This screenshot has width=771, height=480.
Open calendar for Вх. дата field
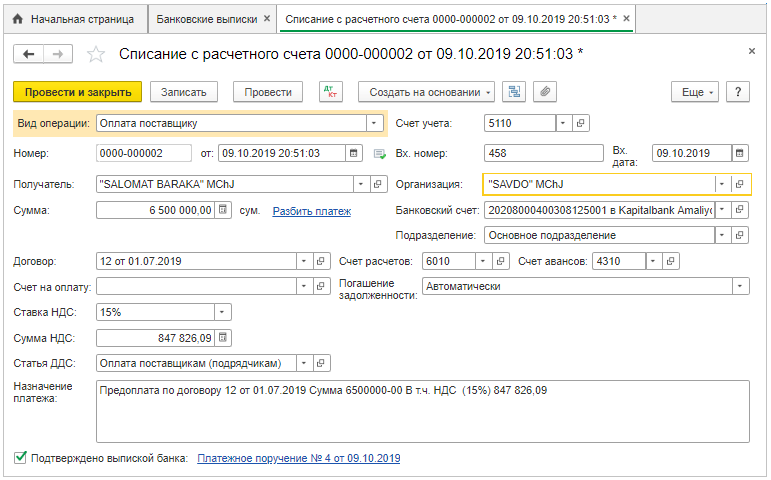[x=739, y=153]
